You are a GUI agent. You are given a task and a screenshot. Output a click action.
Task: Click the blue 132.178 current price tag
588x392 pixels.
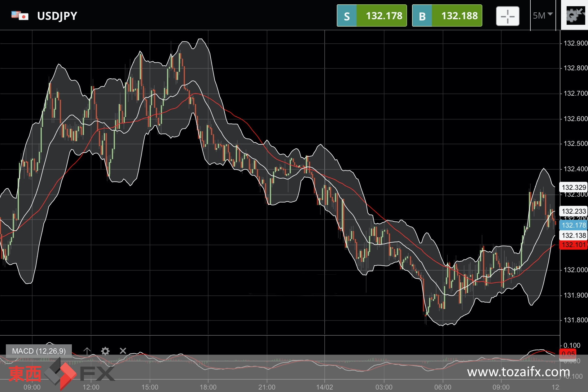[573, 225]
